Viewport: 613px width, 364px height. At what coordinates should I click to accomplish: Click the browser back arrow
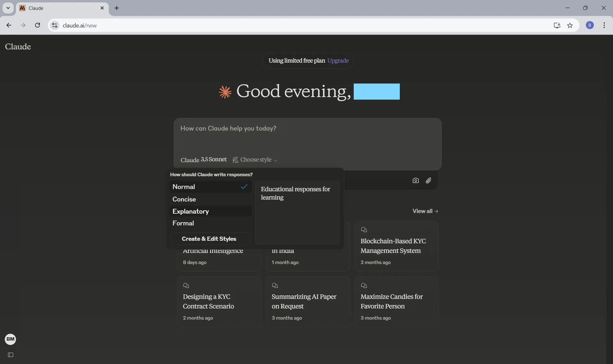click(9, 25)
